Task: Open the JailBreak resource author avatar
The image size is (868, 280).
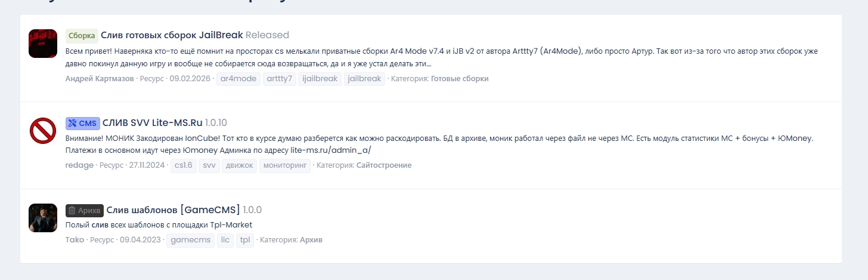Action: (x=43, y=44)
